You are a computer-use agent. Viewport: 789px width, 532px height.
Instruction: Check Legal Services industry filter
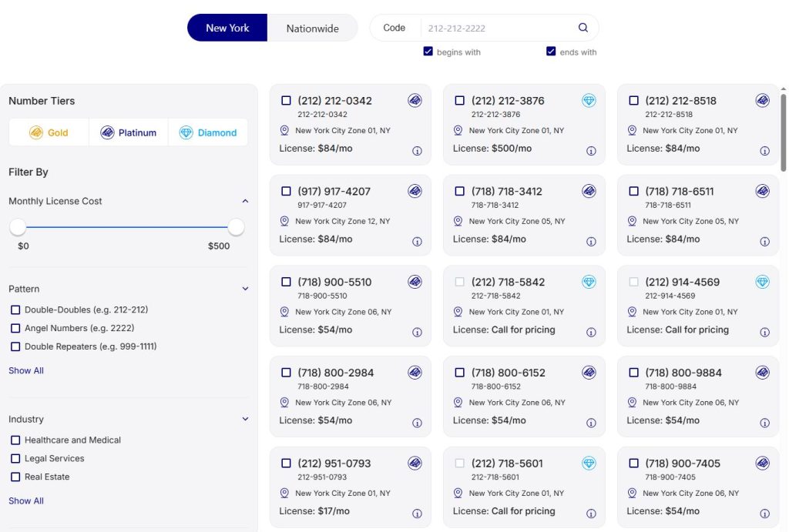point(15,459)
